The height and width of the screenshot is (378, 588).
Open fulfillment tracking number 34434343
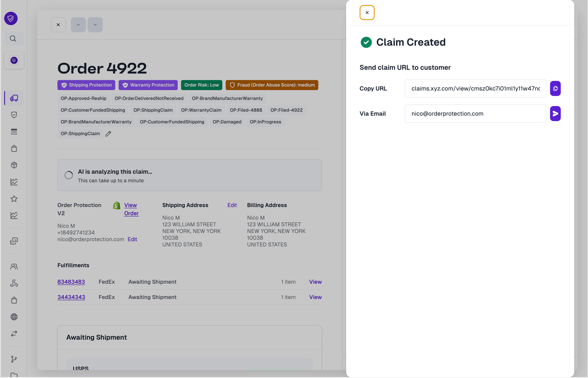click(x=71, y=297)
